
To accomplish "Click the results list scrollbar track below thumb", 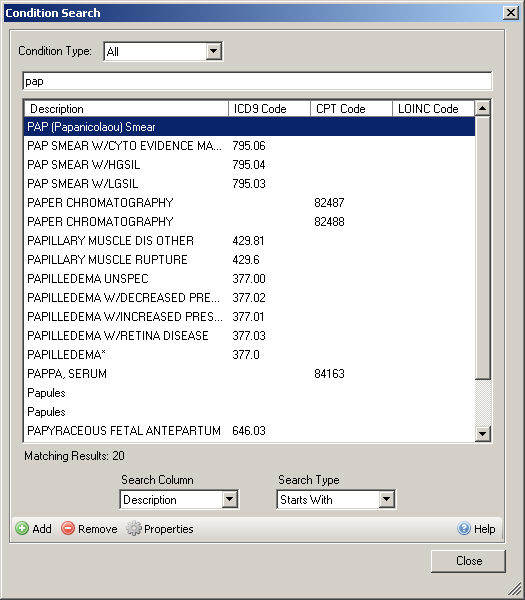I will click(483, 403).
